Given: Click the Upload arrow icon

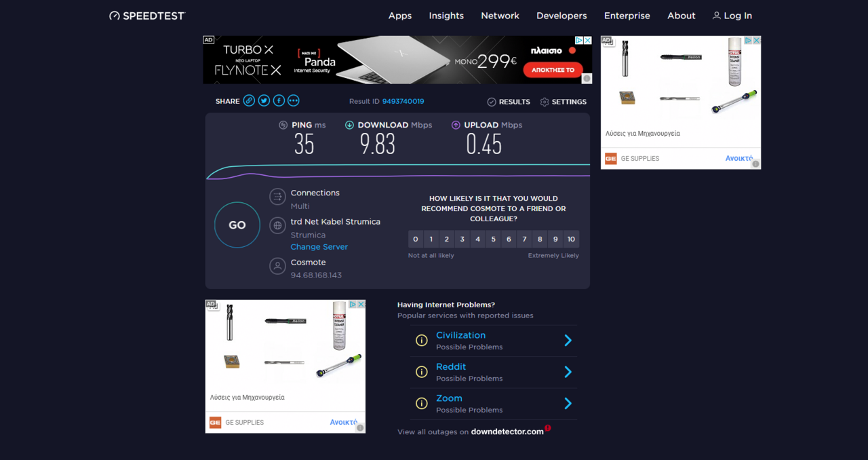Looking at the screenshot, I should pos(456,125).
